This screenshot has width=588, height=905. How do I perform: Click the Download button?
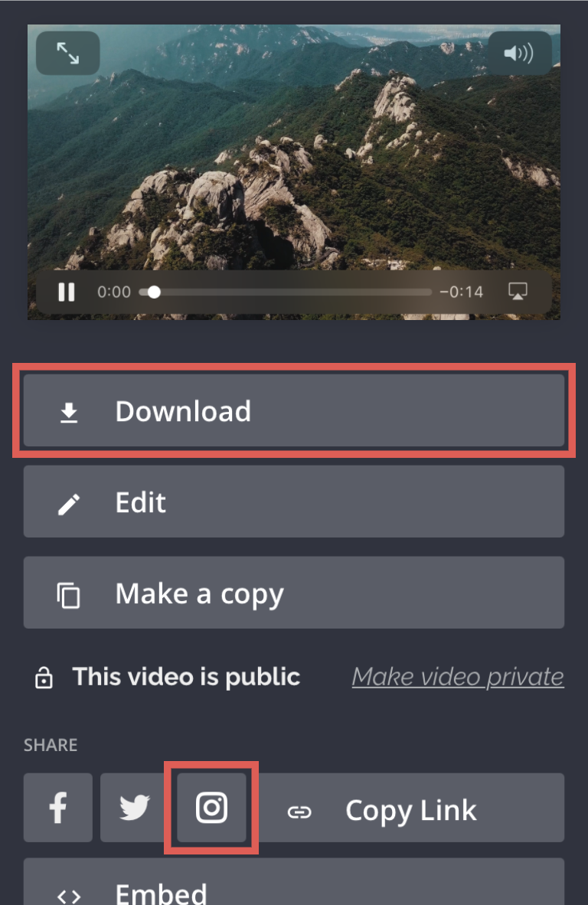click(x=294, y=410)
